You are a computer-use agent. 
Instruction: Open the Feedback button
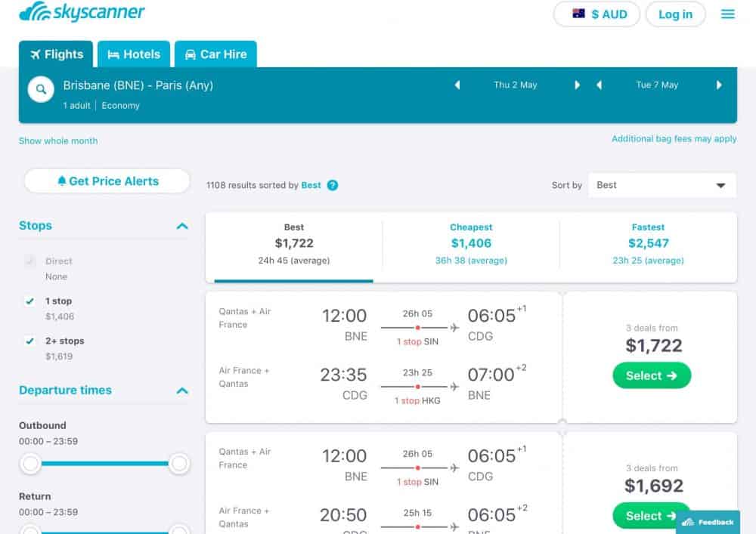[x=708, y=523]
